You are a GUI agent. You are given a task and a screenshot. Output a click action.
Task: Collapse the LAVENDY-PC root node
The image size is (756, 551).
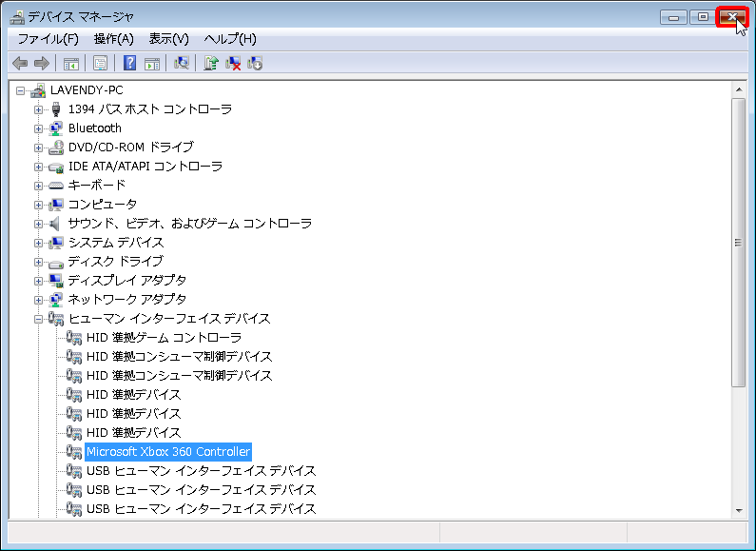coord(20,90)
